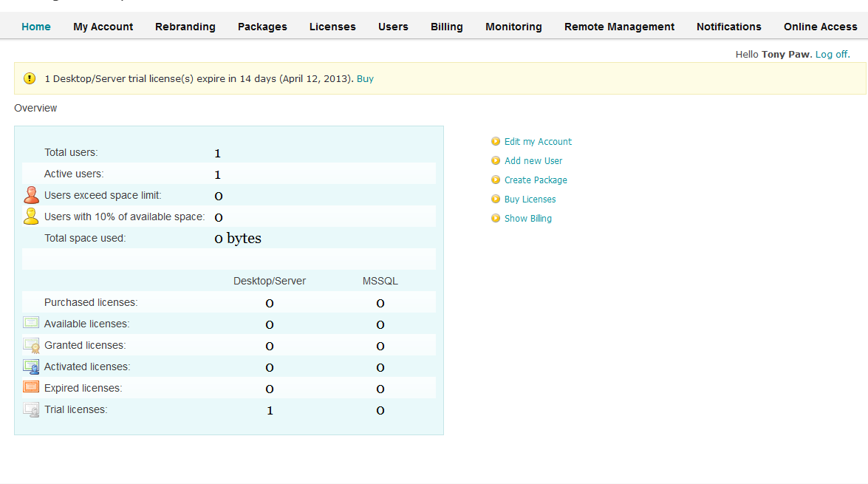Open the Create Package link

click(536, 180)
